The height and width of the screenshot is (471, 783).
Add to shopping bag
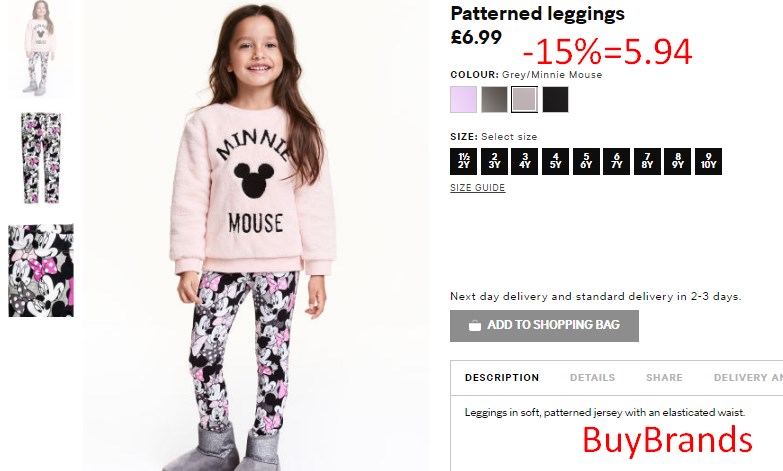coord(544,326)
